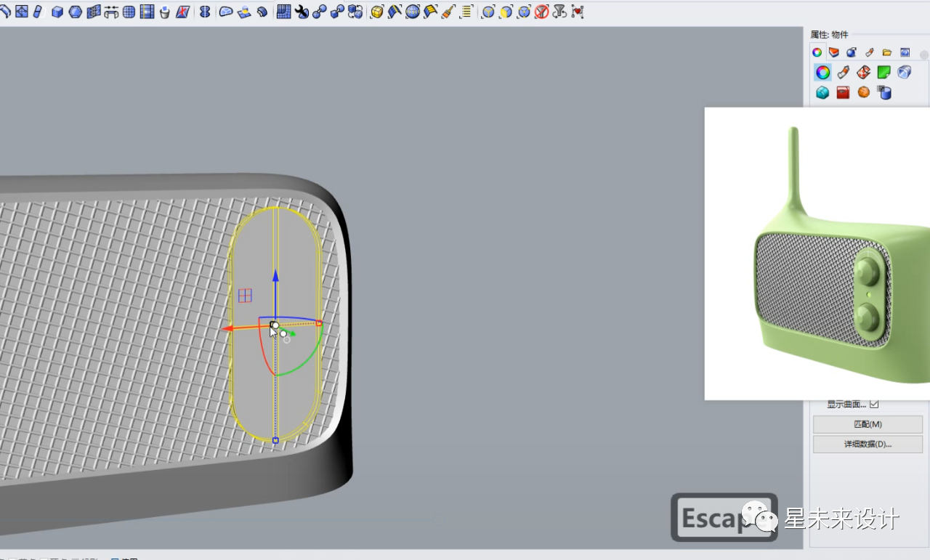Select the Box solid tool in toolbar

pyautogui.click(x=57, y=12)
